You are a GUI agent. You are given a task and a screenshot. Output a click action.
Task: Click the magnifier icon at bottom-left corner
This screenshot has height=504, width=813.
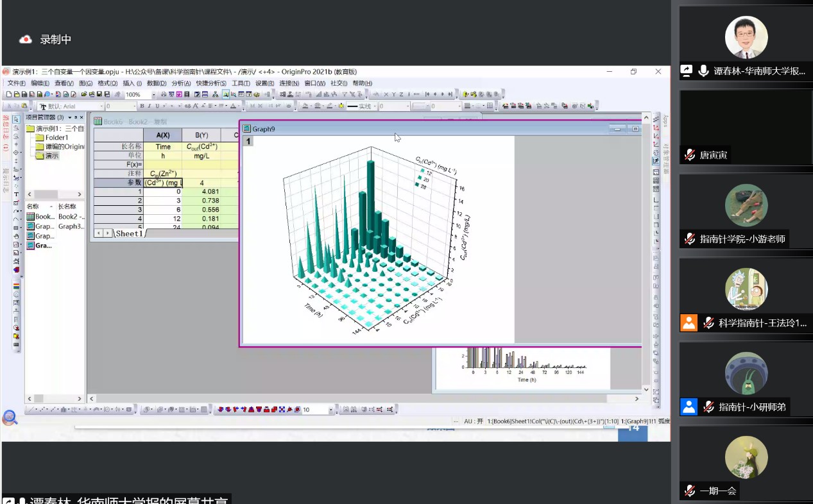pyautogui.click(x=10, y=418)
